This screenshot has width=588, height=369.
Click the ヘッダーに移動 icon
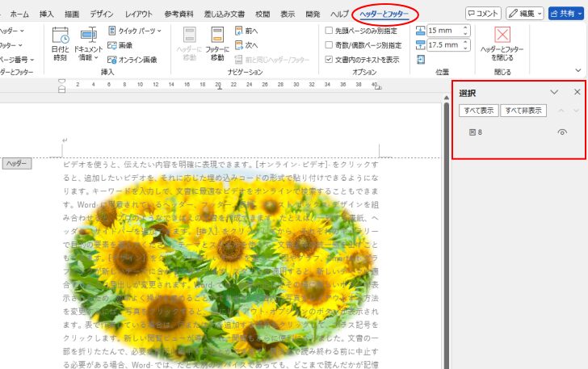click(x=189, y=44)
